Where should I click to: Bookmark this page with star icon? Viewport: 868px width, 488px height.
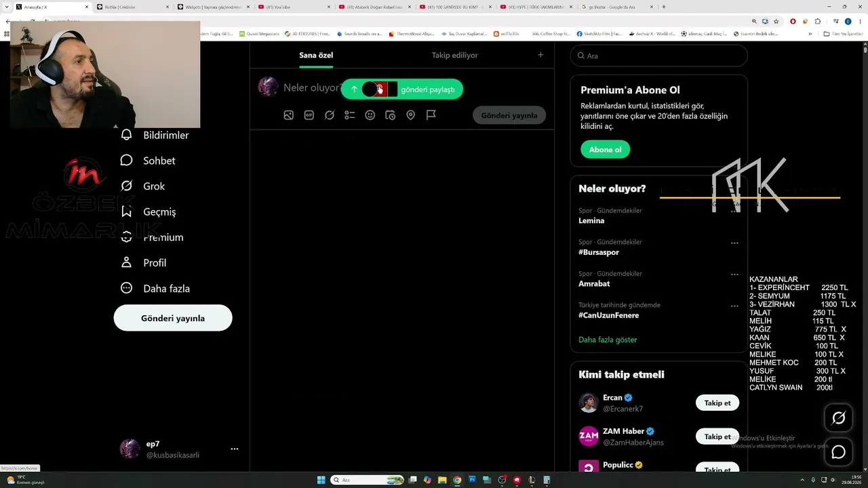click(777, 21)
